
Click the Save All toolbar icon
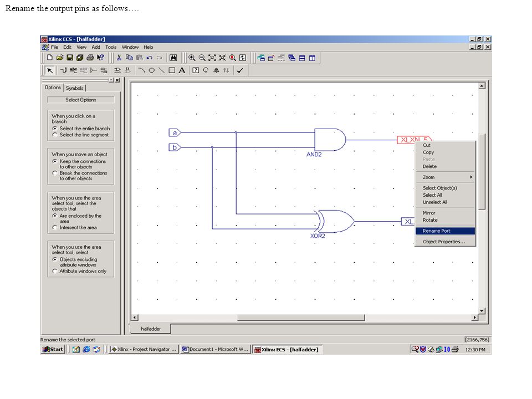(x=80, y=58)
